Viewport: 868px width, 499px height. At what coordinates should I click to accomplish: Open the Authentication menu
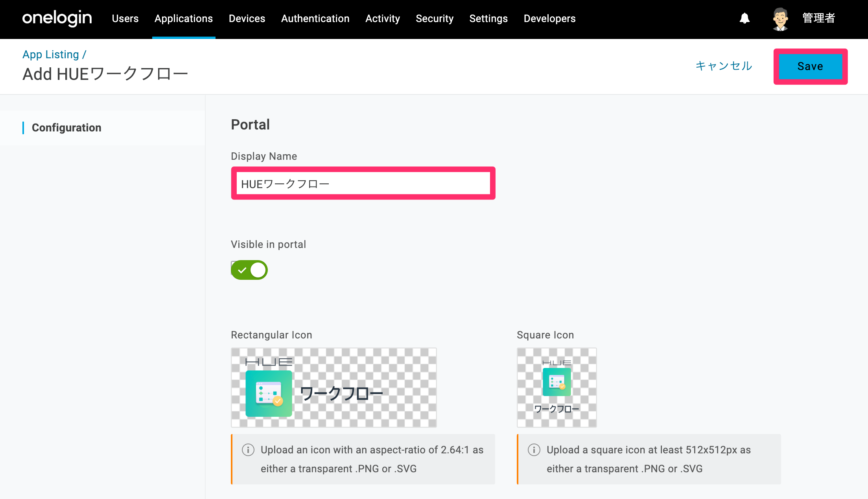(315, 18)
